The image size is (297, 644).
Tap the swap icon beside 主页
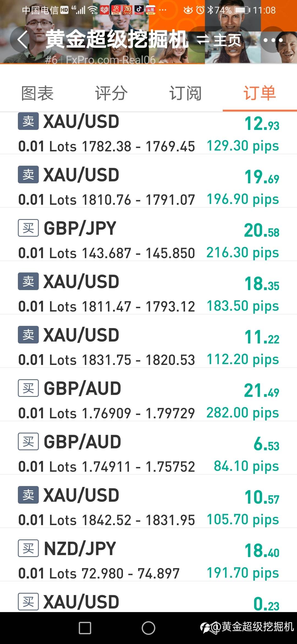pyautogui.click(x=203, y=40)
